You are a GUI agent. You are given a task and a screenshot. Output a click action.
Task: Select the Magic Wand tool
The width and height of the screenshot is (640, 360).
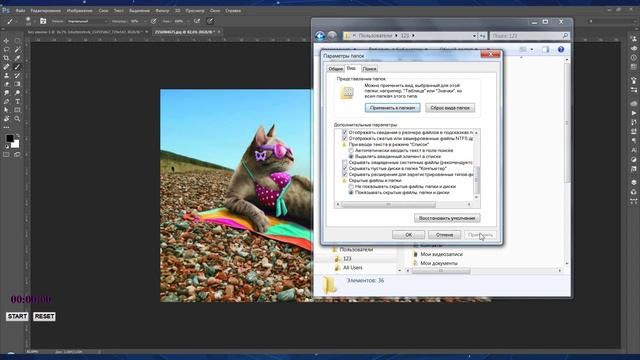[17, 49]
